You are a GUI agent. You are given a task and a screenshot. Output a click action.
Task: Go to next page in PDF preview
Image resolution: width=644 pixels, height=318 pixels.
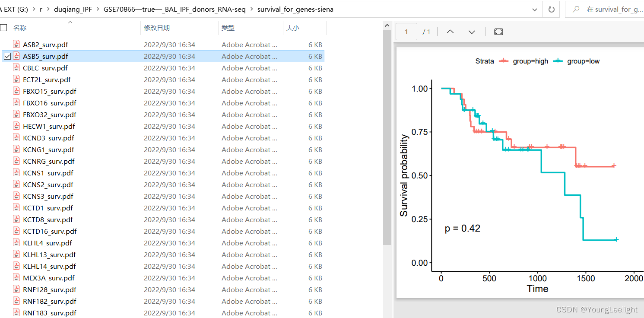click(472, 32)
